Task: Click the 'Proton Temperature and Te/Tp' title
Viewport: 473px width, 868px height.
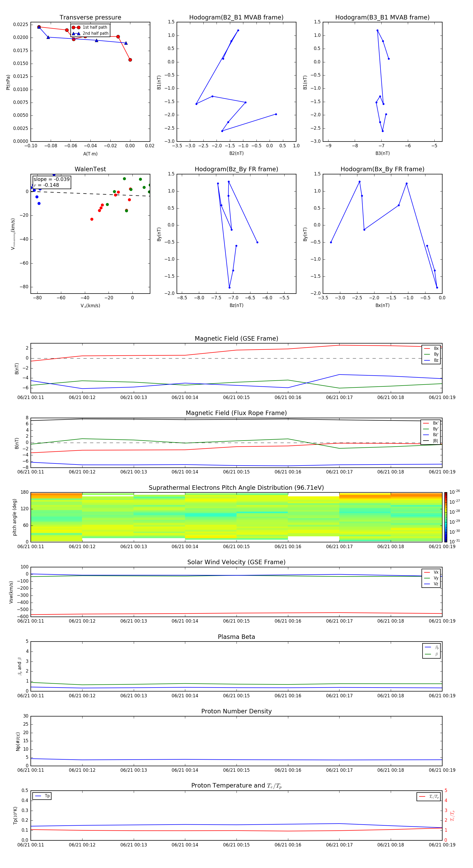Action: (236, 785)
